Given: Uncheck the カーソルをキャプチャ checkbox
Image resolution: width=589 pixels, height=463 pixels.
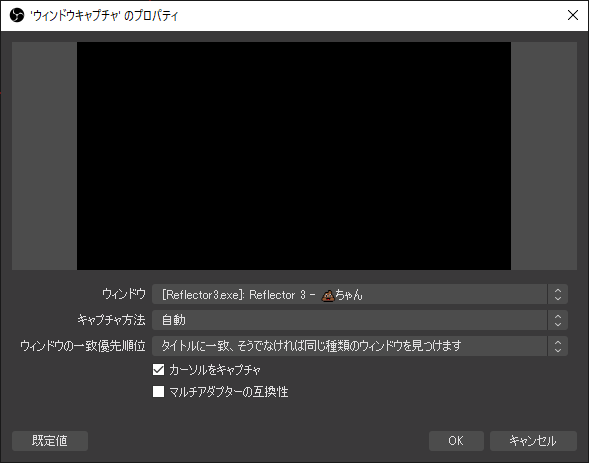Looking at the screenshot, I should pos(159,370).
